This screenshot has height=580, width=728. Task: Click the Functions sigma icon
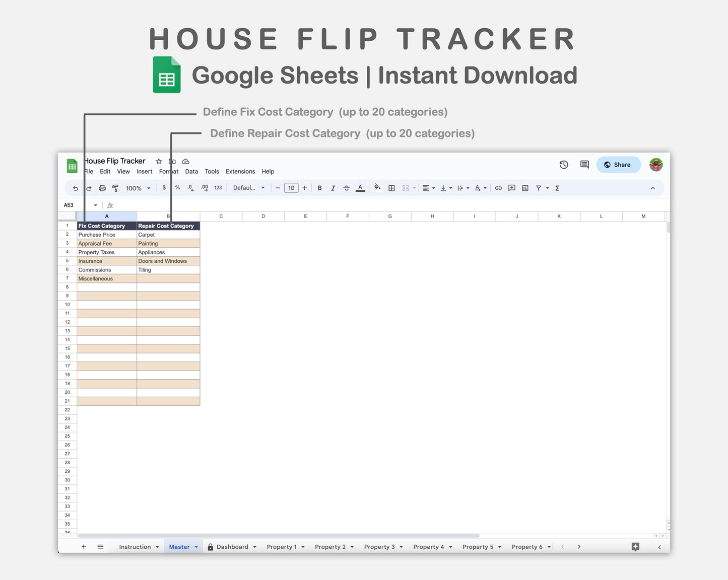(557, 188)
